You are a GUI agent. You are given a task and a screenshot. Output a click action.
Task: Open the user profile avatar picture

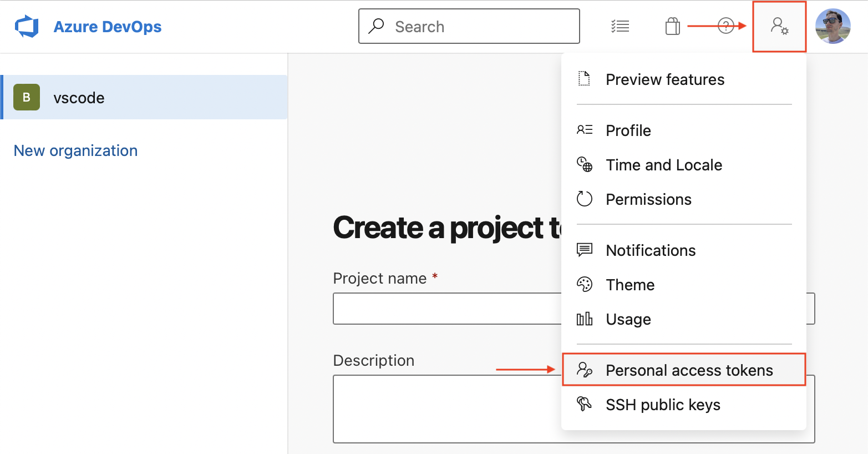[x=833, y=26]
